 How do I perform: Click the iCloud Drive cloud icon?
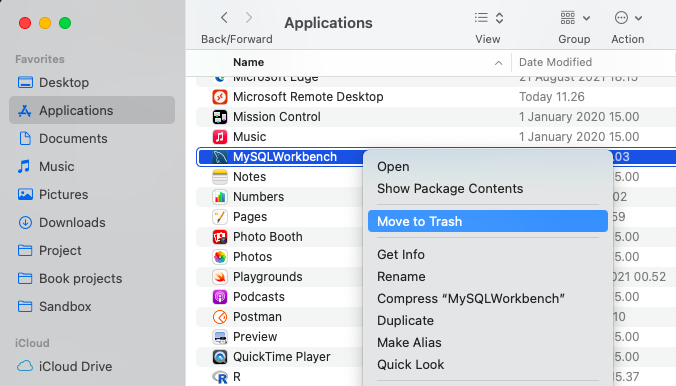25,366
